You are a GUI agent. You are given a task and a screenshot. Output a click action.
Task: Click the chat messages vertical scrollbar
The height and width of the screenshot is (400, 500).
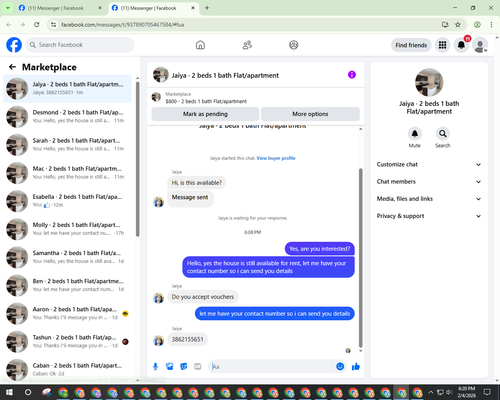pyautogui.click(x=360, y=258)
